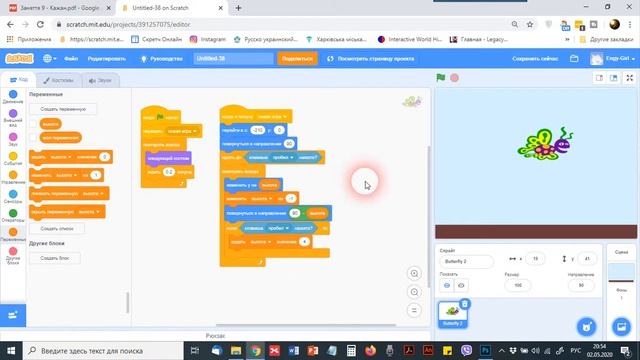640x360 pixels.
Task: Open message dropdown in 'when I receive' hat block
Action: [x=272, y=117]
